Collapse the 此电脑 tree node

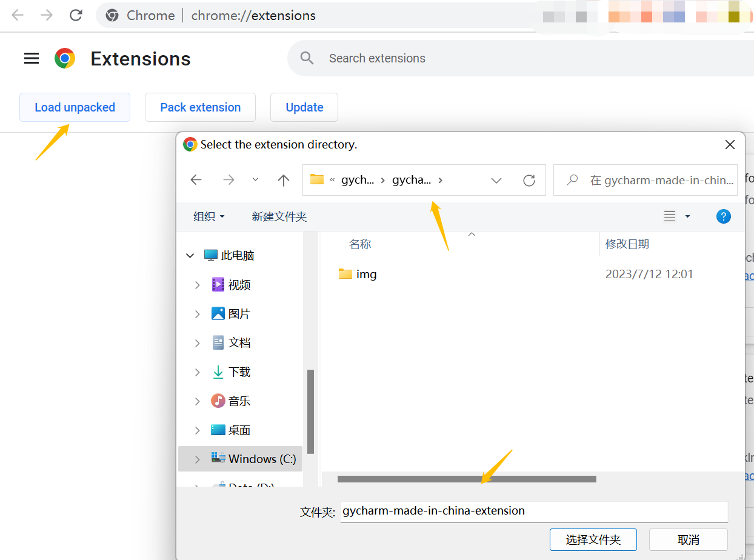190,256
